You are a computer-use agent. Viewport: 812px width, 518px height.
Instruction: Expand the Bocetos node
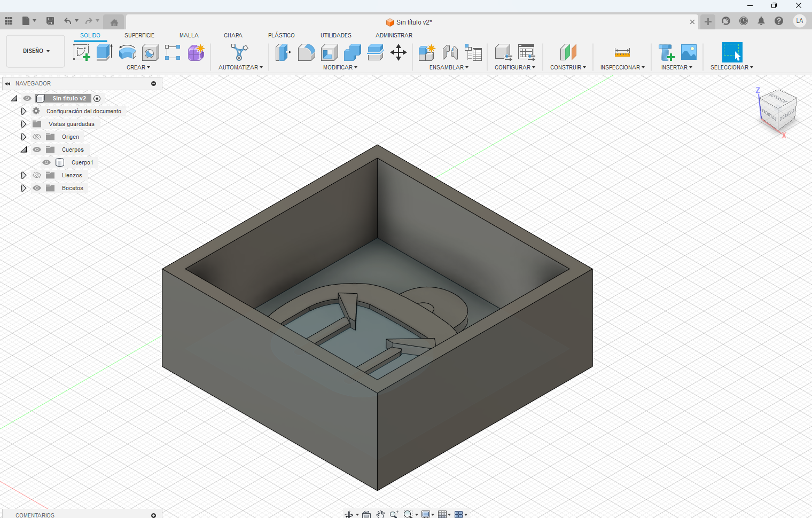[x=24, y=188]
